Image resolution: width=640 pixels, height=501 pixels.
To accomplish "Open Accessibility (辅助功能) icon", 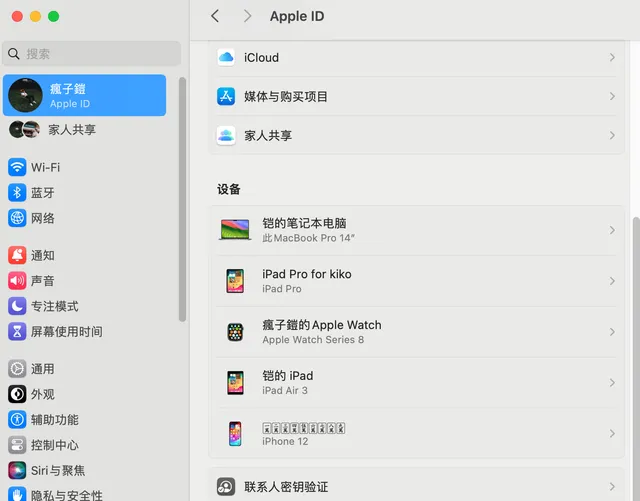I will pyautogui.click(x=17, y=419).
